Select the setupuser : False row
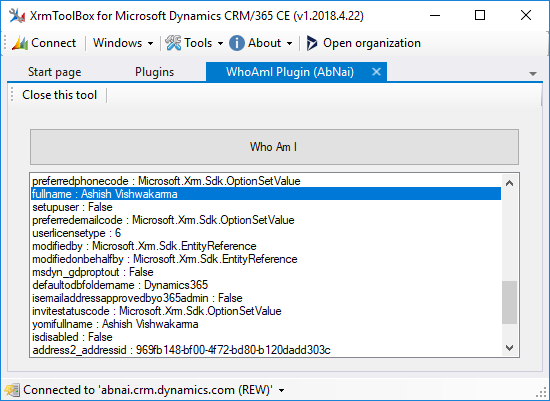 (266, 207)
